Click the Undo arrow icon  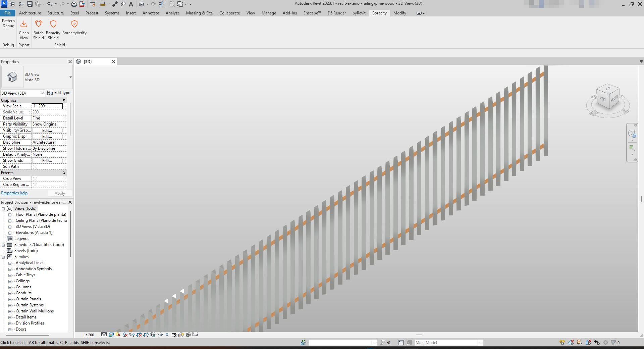pos(50,4)
